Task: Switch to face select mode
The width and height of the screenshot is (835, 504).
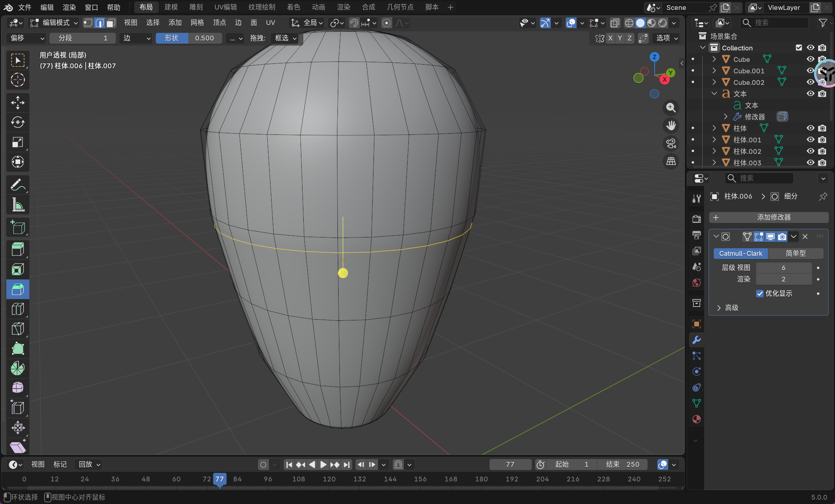Action: coord(111,23)
